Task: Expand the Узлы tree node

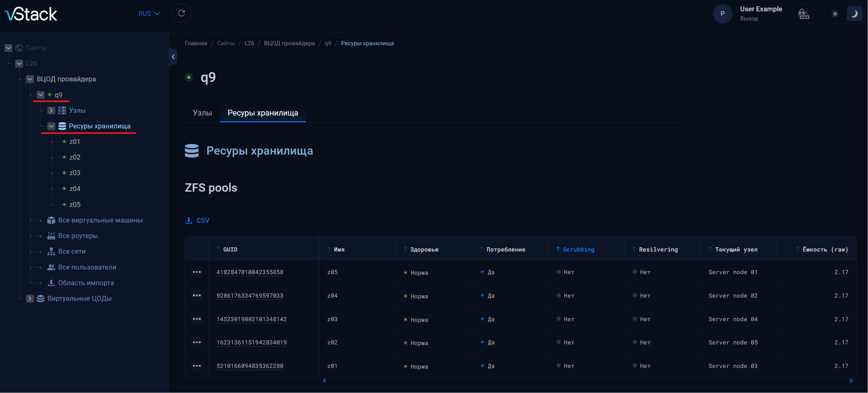Action: pos(51,111)
